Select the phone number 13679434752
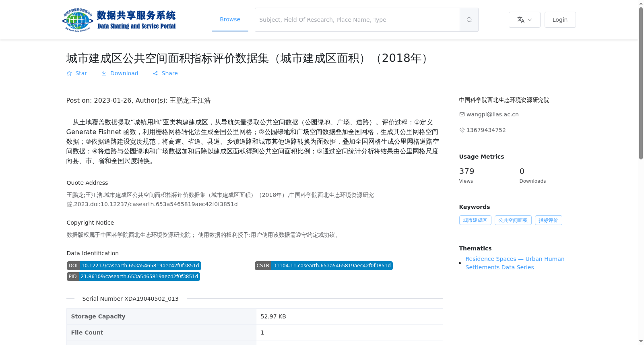 coord(486,130)
